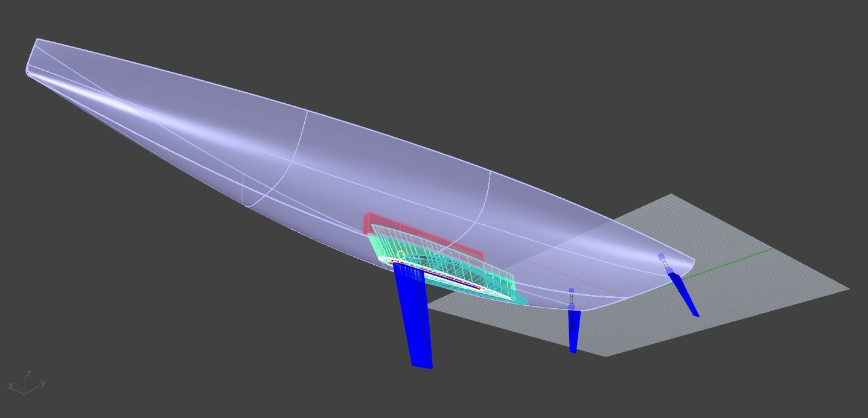868x418 pixels.
Task: Click the z axis label on the gizmo
Action: click(x=28, y=373)
